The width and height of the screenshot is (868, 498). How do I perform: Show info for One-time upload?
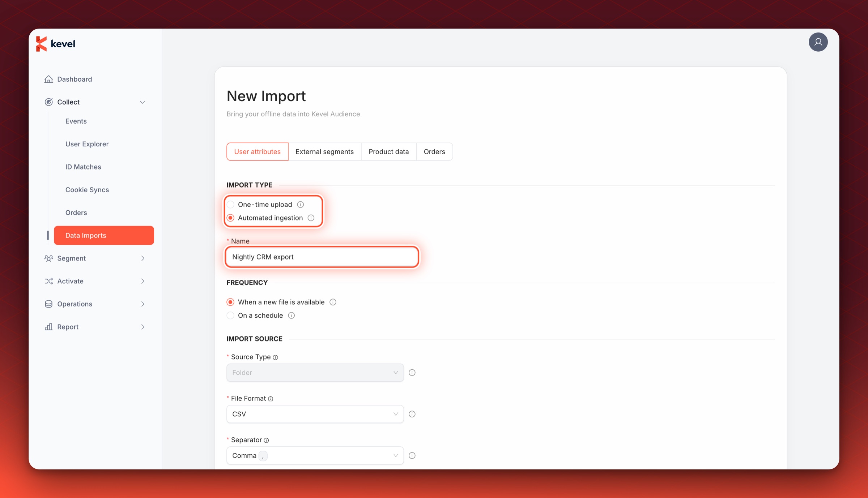300,205
